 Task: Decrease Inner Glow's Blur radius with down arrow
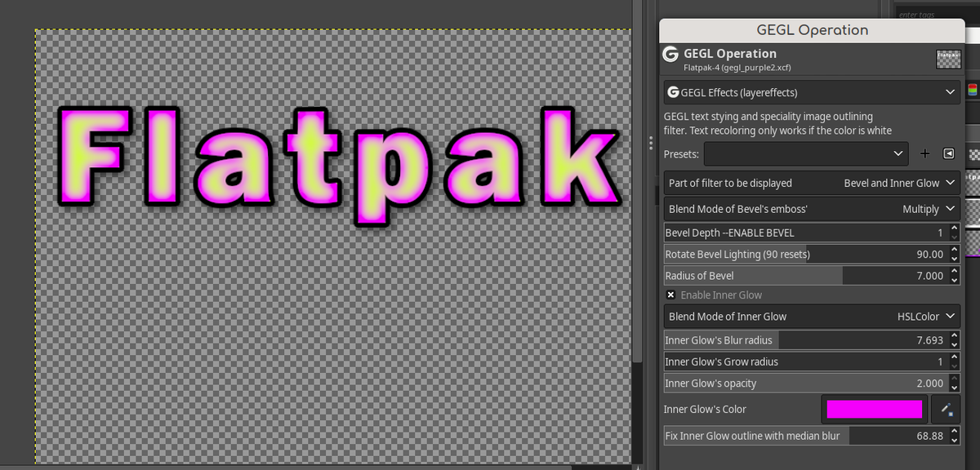click(x=954, y=344)
